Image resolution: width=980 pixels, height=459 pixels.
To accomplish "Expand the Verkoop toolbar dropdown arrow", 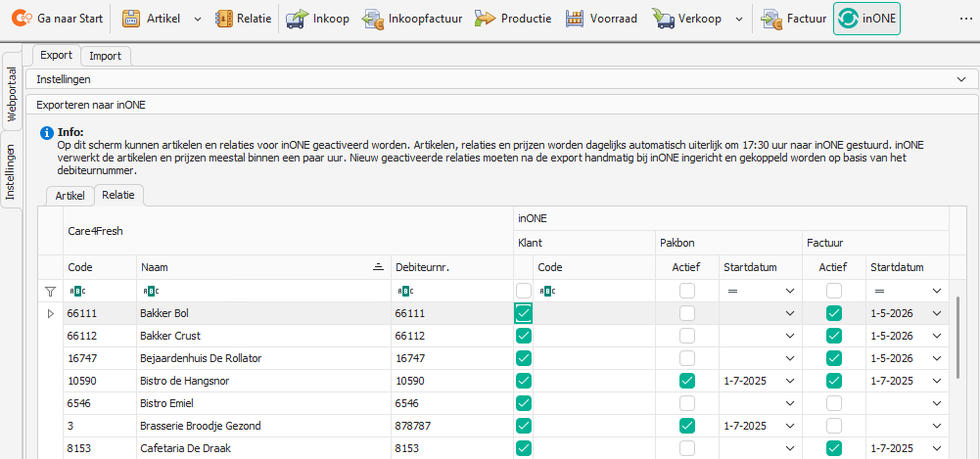I will coord(739,20).
